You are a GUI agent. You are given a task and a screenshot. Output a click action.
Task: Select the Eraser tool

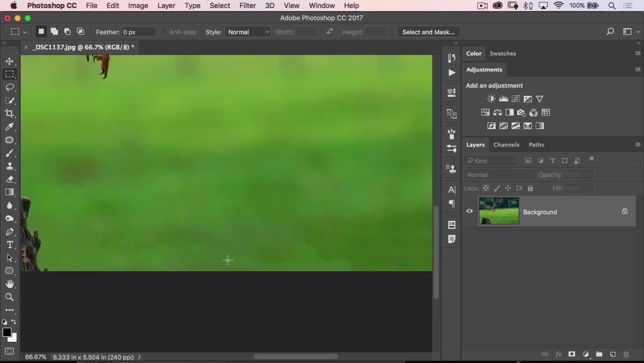coord(10,179)
